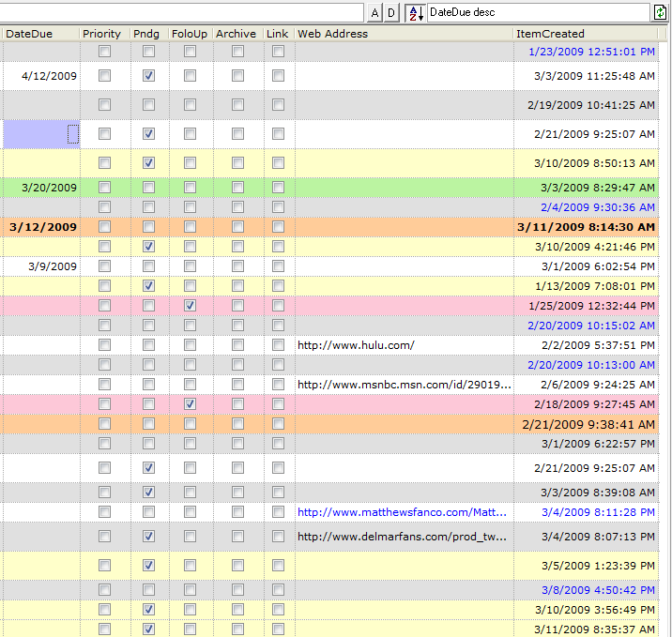This screenshot has width=672, height=637.
Task: Uncheck Pndg in the 3/10/2009 8:50:13 AM row
Action: pyautogui.click(x=148, y=163)
